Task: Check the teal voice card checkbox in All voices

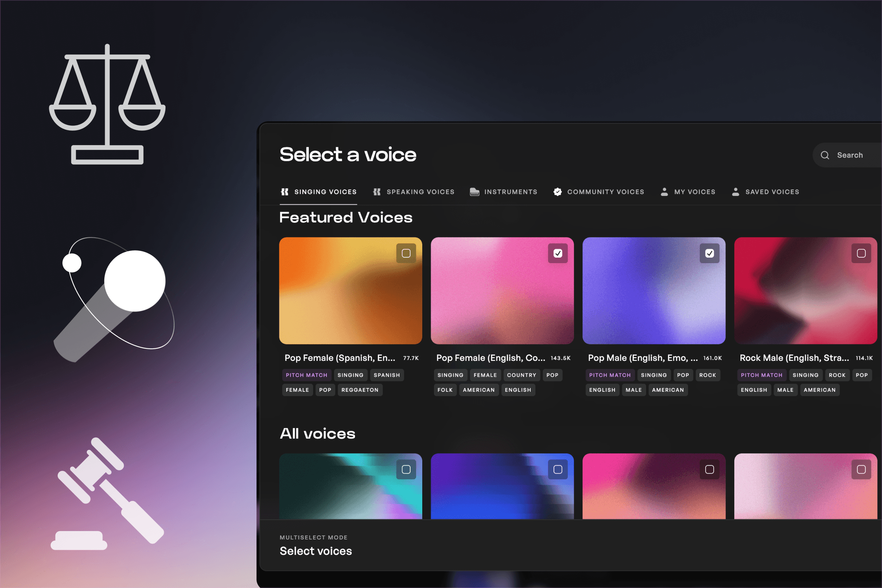Action: (x=406, y=470)
